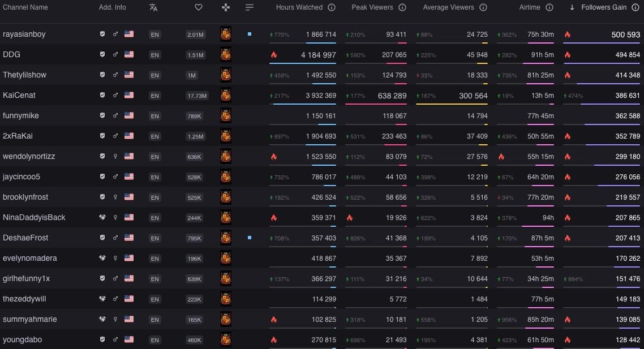The height and width of the screenshot is (349, 644).
Task: Toggle the blue square marker for DeshaeFrost
Action: pos(250,238)
